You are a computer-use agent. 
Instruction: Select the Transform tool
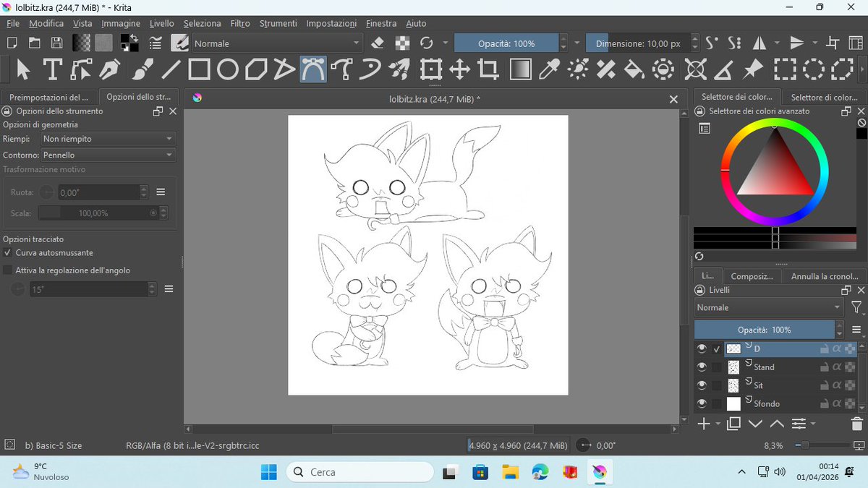[431, 69]
